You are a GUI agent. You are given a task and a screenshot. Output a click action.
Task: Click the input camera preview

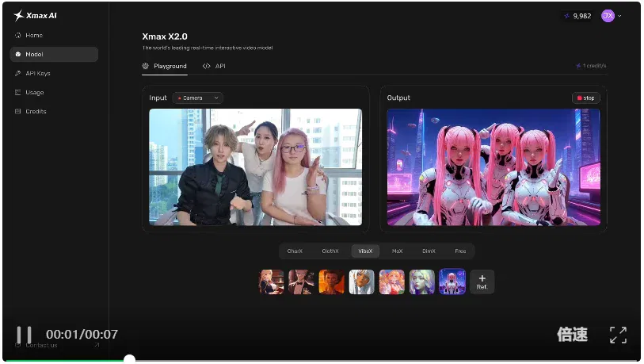(256, 167)
